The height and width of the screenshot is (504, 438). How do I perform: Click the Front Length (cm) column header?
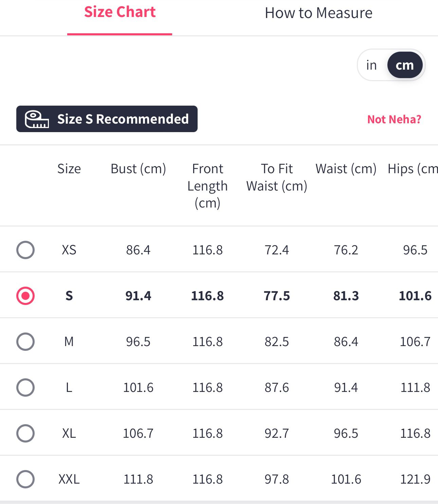point(207,186)
